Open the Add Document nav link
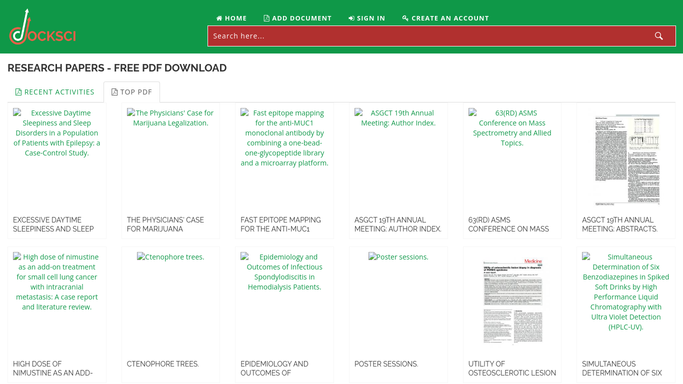683x384 pixels. click(x=298, y=18)
